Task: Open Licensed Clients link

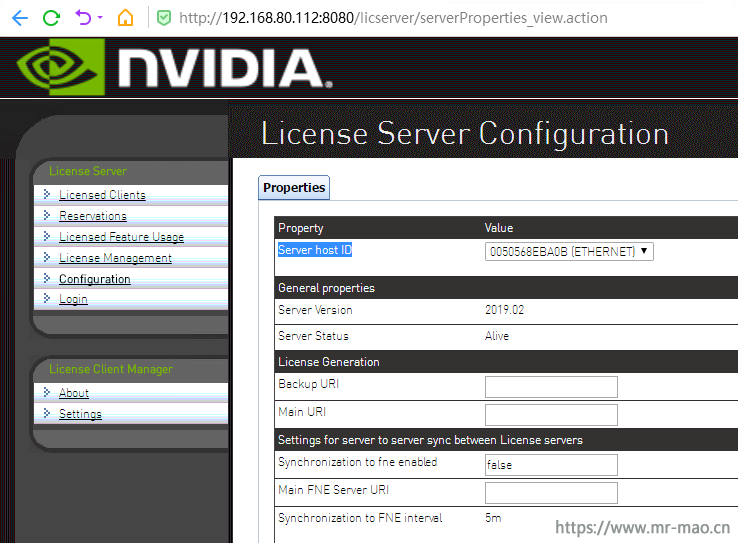Action: (x=102, y=195)
